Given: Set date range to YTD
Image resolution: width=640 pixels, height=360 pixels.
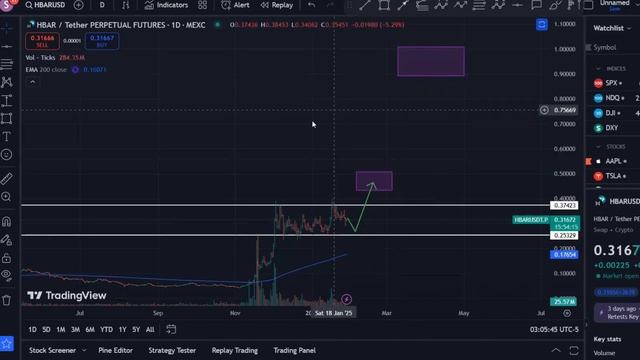Looking at the screenshot, I should coord(107,329).
